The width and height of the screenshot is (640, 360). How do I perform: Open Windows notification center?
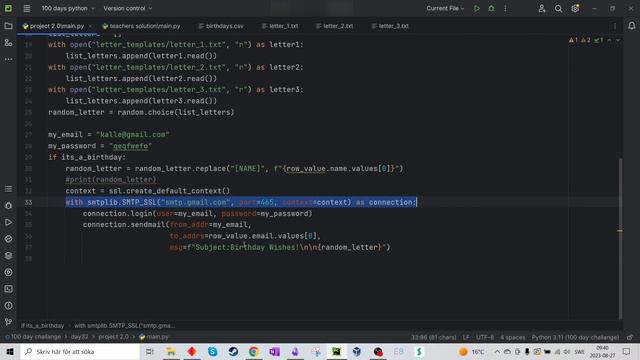(x=627, y=351)
